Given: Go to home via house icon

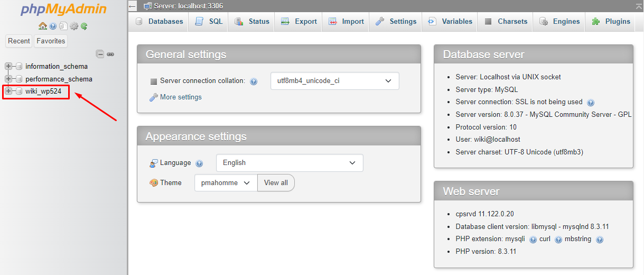Looking at the screenshot, I should 43,26.
